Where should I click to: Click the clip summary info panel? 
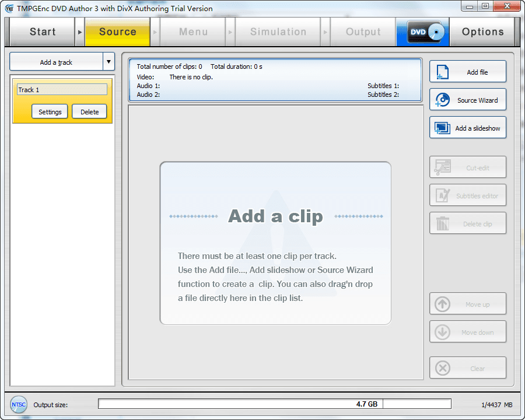[x=275, y=80]
